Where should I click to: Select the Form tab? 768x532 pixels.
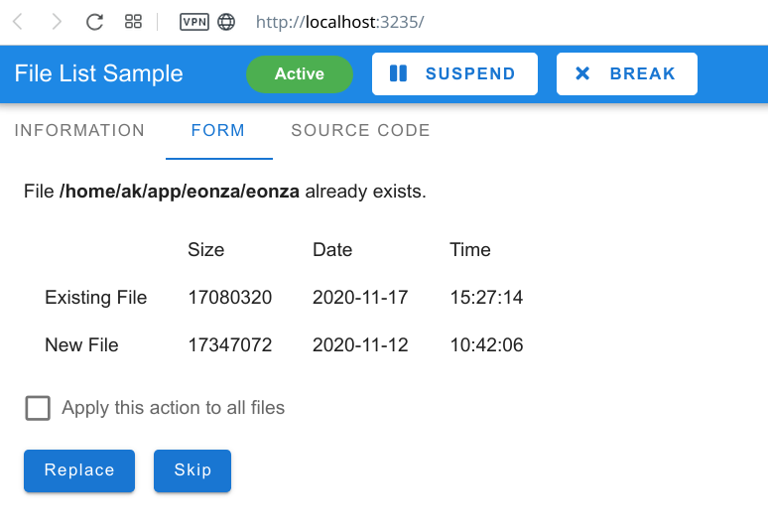[218, 130]
